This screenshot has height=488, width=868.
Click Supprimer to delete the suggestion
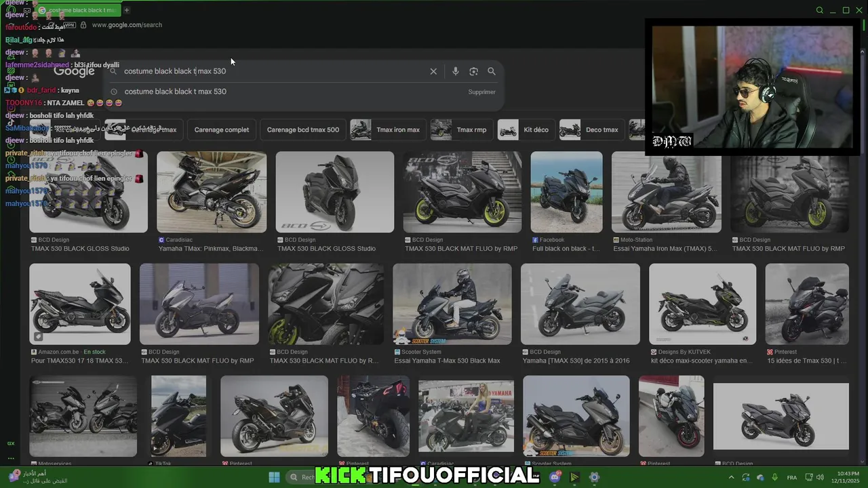(481, 92)
